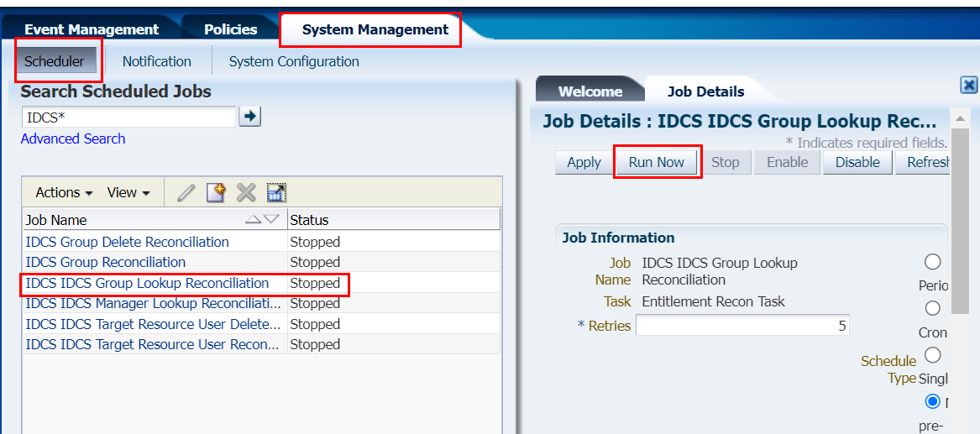Click the search arrow next to IDCS* field
Image resolution: width=980 pixels, height=434 pixels.
coord(250,117)
